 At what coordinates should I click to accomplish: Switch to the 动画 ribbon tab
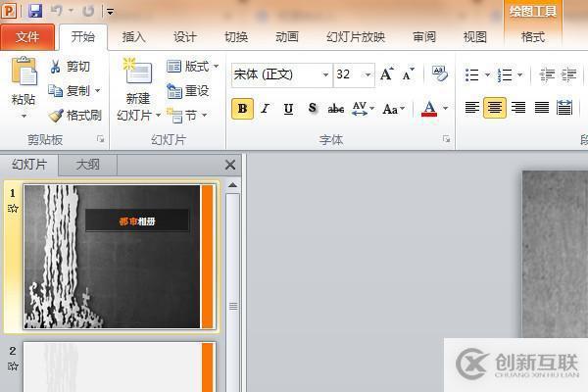click(x=287, y=37)
